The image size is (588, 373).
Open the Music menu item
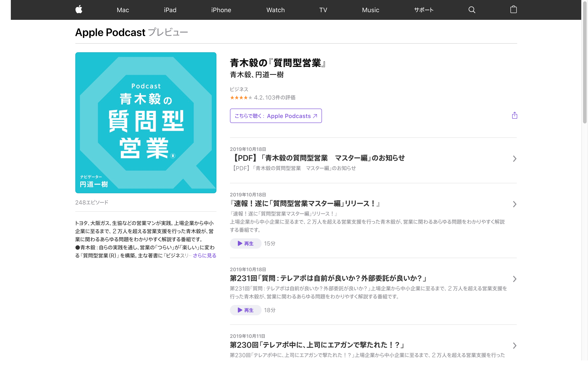coord(370,10)
